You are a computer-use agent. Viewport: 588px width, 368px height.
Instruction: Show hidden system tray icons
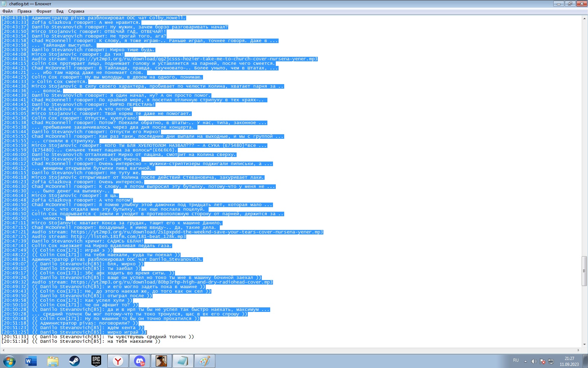click(x=525, y=361)
